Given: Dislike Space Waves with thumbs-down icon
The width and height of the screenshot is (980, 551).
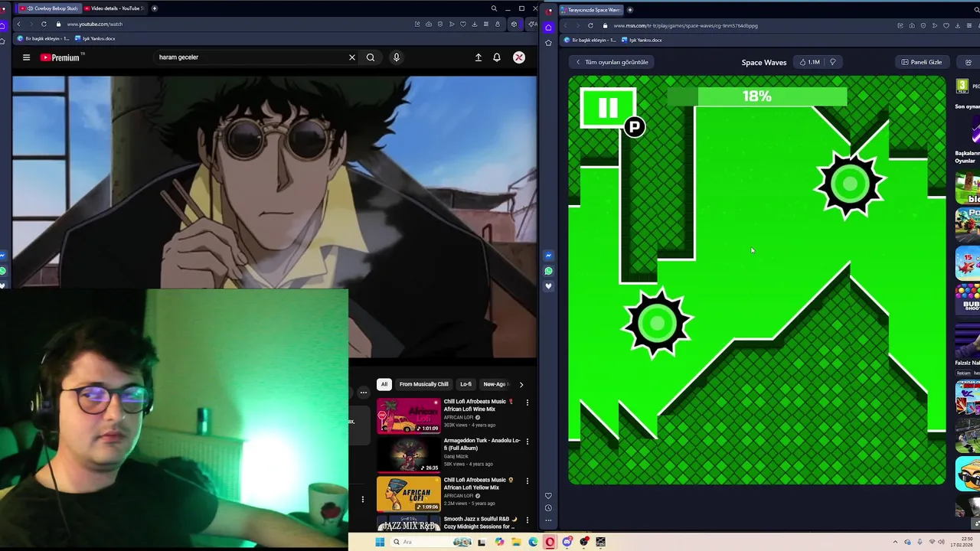Looking at the screenshot, I should click(x=833, y=62).
